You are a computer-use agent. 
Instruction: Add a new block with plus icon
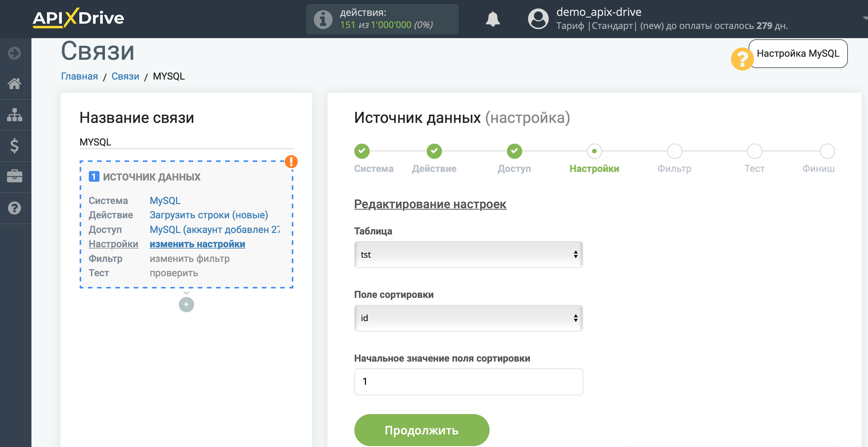[186, 305]
